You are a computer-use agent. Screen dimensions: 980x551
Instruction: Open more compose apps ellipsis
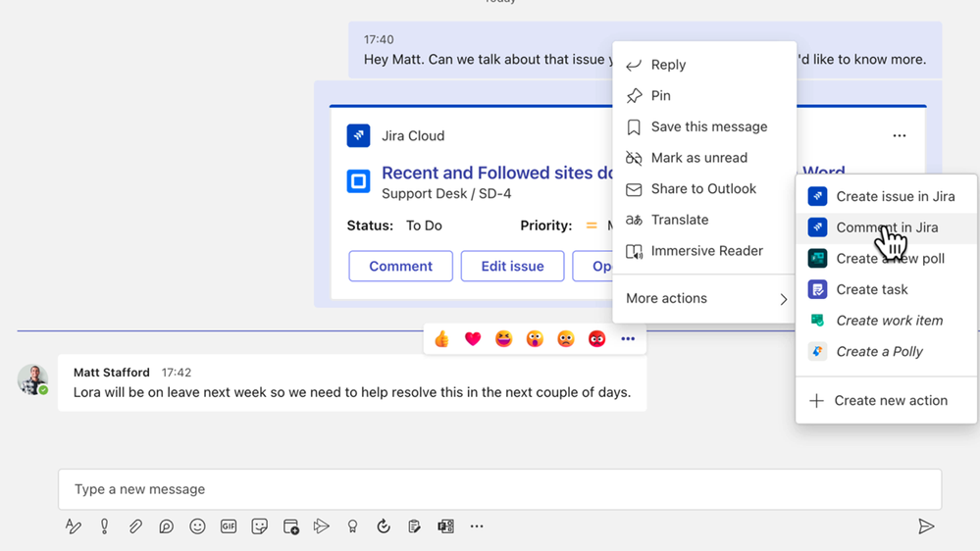pos(477,526)
